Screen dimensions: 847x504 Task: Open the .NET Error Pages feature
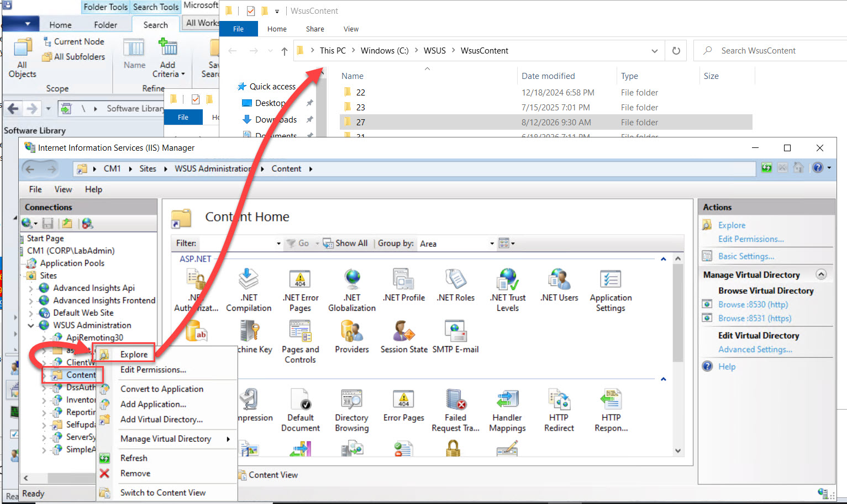[301, 290]
